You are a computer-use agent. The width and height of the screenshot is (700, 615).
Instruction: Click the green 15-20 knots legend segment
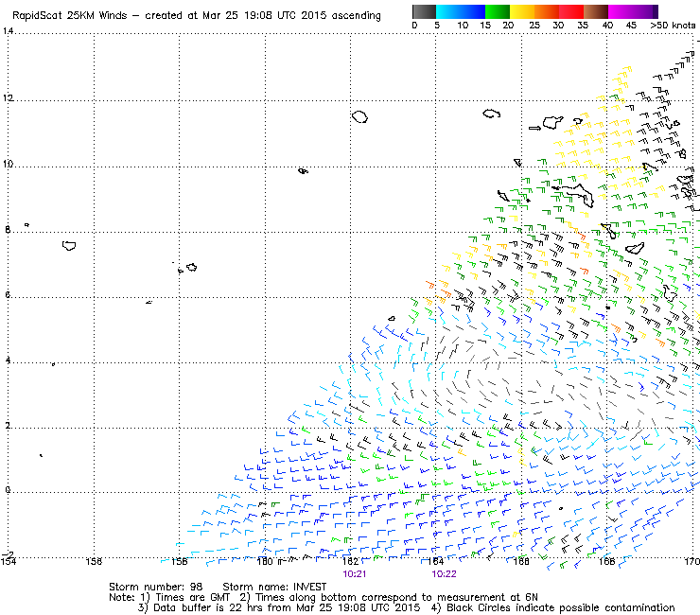pyautogui.click(x=498, y=11)
